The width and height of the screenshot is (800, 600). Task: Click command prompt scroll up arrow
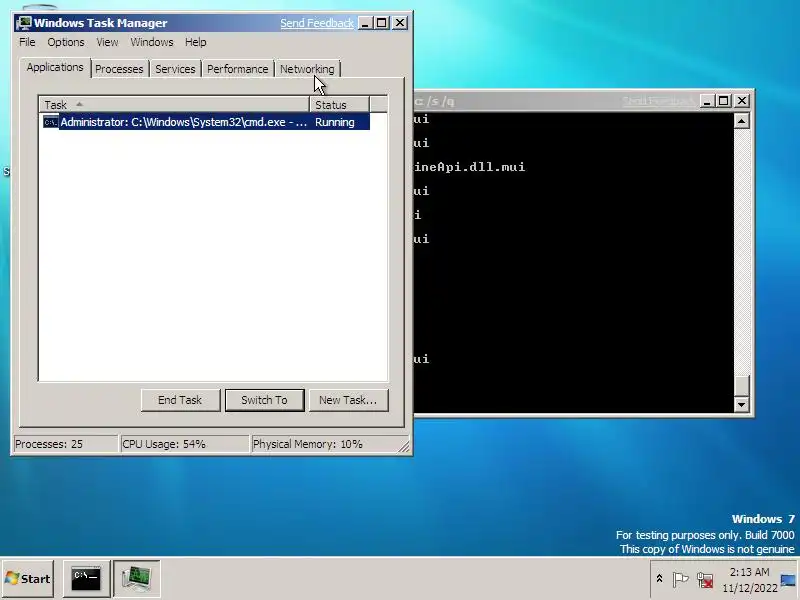point(741,121)
